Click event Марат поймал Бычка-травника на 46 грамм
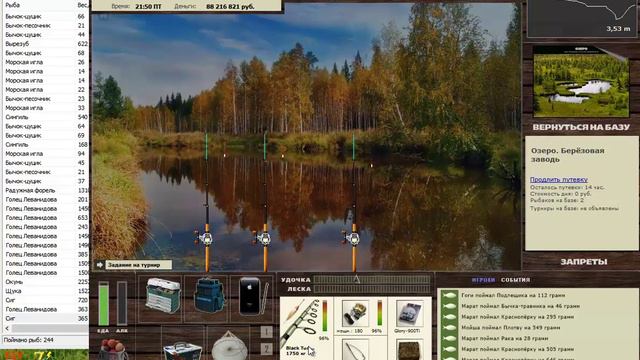 click(520, 306)
